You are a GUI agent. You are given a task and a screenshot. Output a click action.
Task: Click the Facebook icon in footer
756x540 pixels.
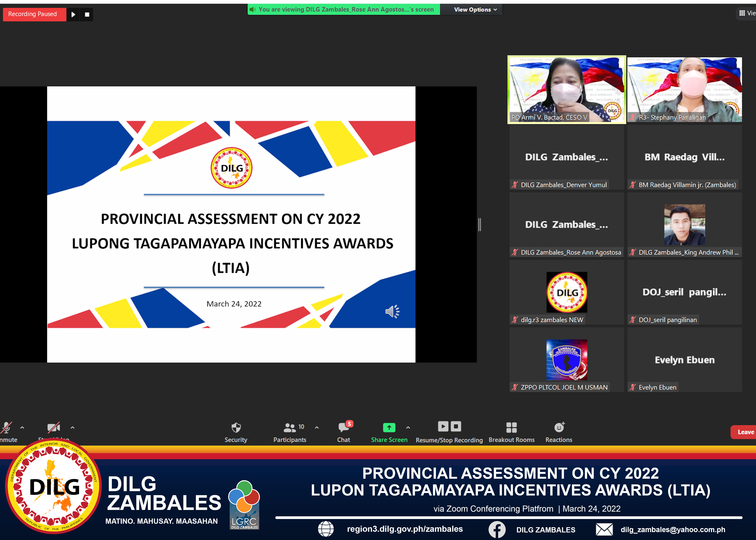pos(497,529)
